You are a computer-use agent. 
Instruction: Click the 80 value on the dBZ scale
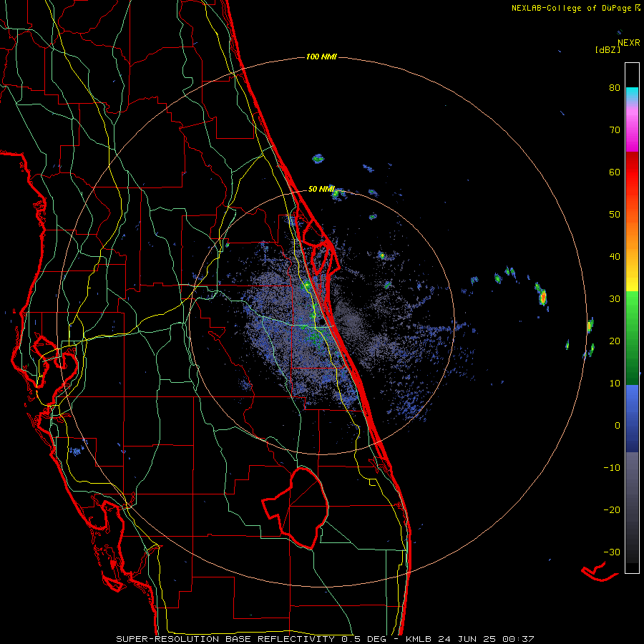tap(615, 88)
